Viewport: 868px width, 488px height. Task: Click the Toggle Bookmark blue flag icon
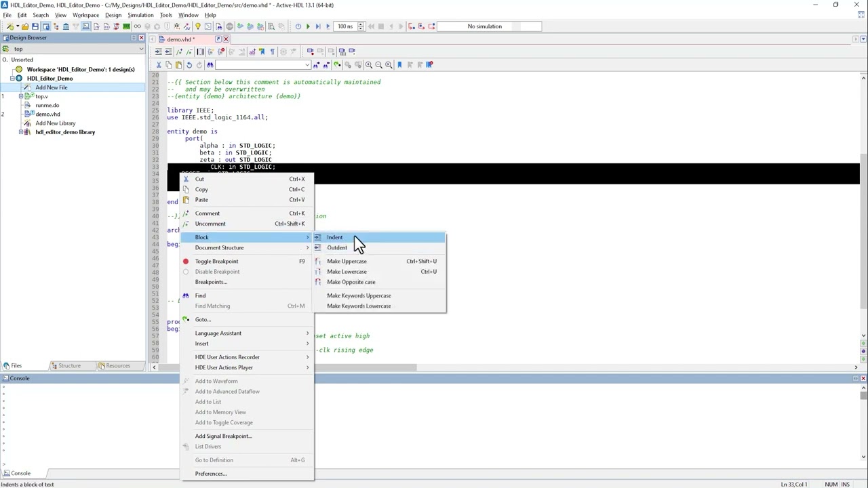[399, 65]
